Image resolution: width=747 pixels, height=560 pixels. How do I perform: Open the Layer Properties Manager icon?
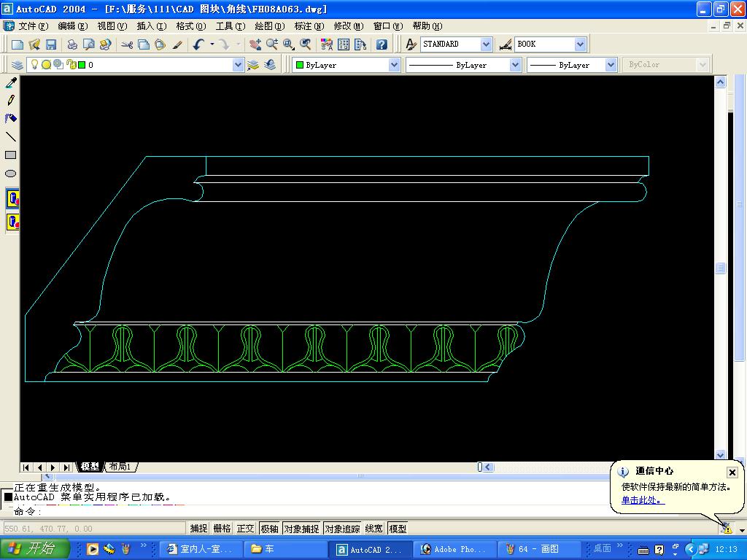(18, 65)
